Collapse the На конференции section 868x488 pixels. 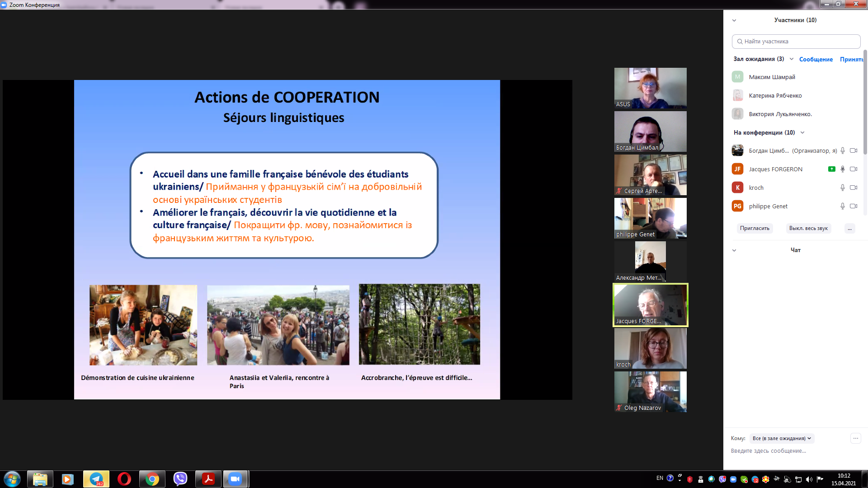(802, 132)
